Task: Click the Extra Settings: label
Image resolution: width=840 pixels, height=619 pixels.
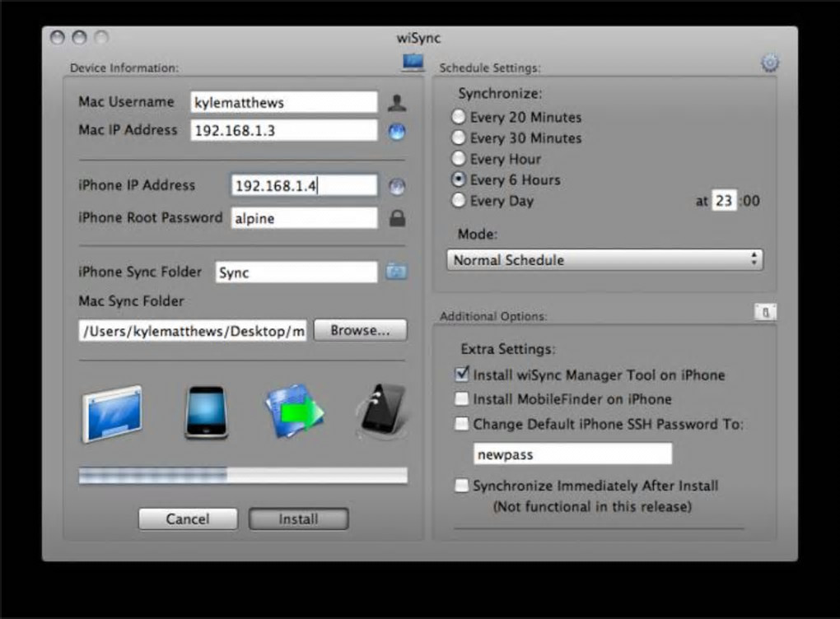Action: pyautogui.click(x=508, y=349)
